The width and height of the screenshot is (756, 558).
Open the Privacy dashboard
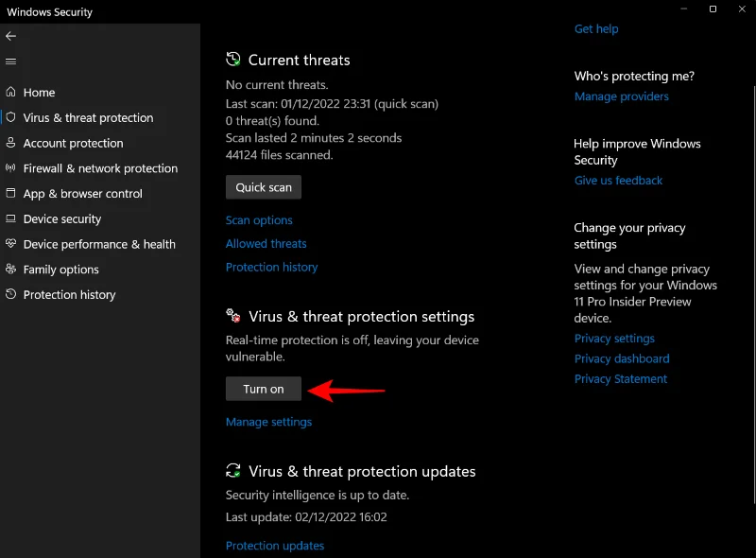[622, 358]
